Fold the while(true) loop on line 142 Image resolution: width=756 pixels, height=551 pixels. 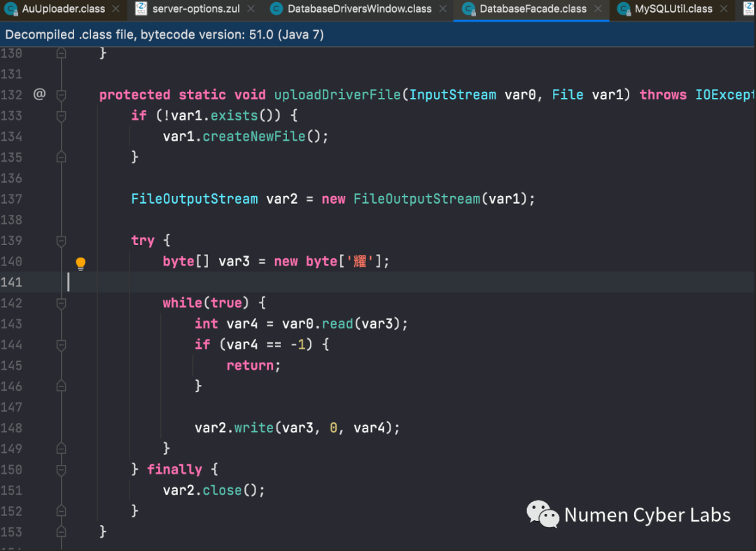click(x=61, y=303)
